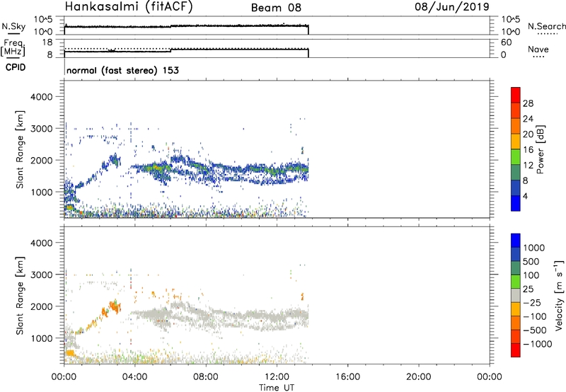Click the "18" tick on the frequency axis

pyautogui.click(x=47, y=42)
